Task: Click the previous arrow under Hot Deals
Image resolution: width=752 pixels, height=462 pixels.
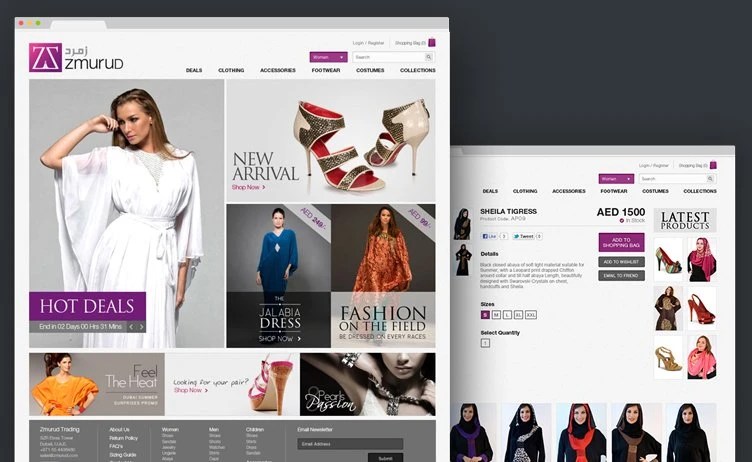Action: pyautogui.click(x=131, y=327)
